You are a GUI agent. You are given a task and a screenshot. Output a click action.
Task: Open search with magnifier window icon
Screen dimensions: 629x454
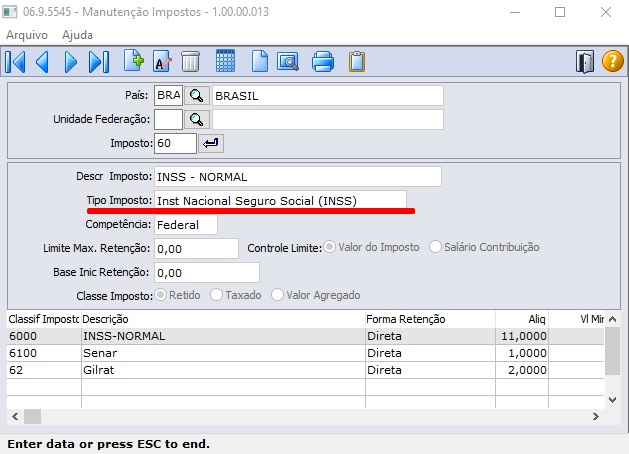[x=288, y=62]
